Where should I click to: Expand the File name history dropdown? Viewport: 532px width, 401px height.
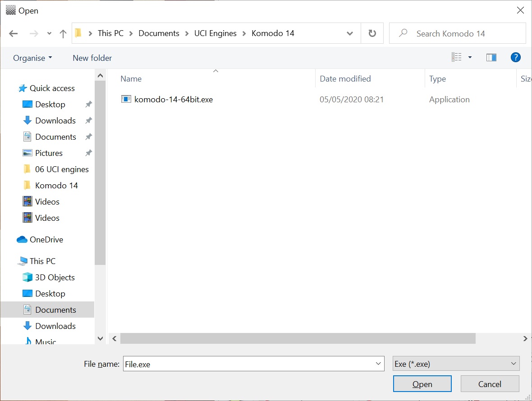(x=378, y=364)
